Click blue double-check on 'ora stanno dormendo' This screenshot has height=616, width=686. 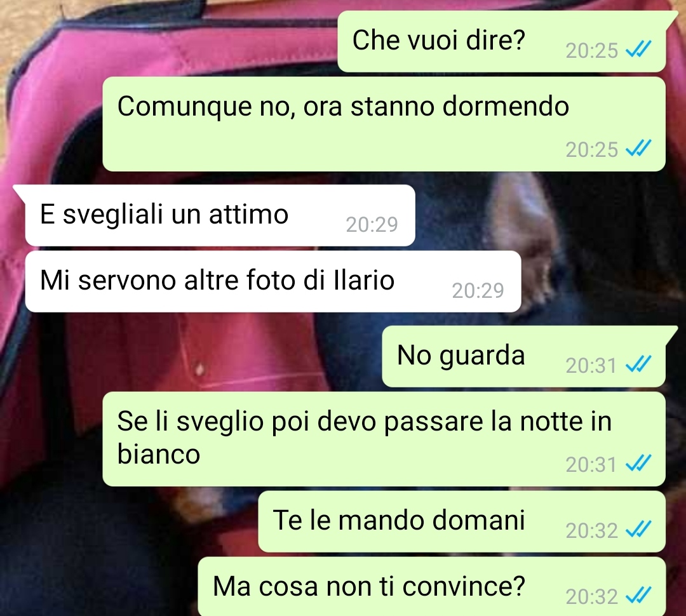click(x=639, y=149)
